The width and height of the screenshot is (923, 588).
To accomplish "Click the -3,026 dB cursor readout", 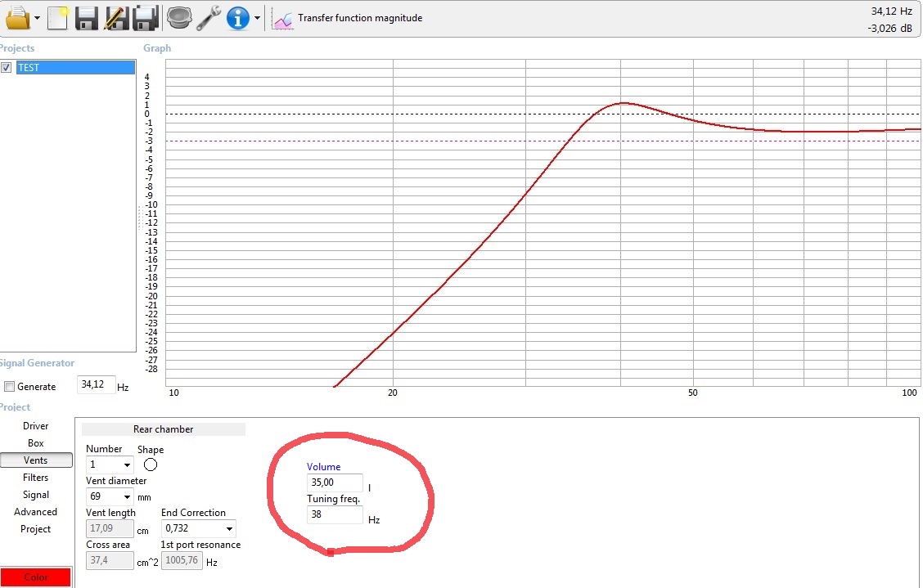I will click(889, 28).
